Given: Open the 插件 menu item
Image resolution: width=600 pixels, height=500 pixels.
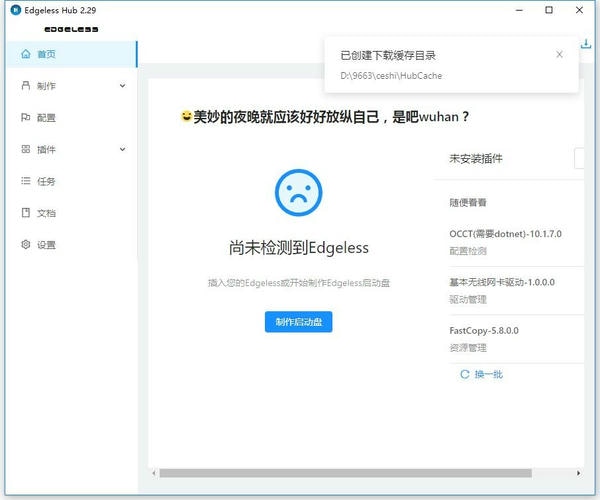Looking at the screenshot, I should 72,149.
